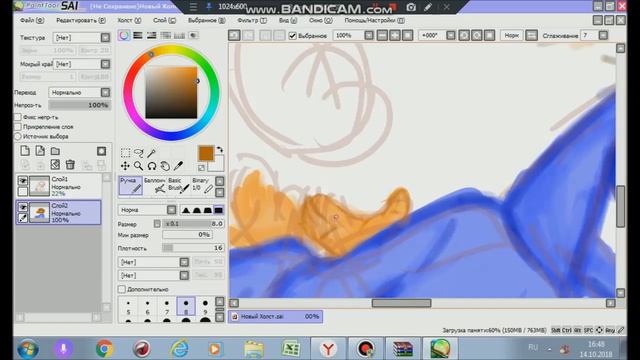
Task: Open first [Нет] brush shape dropdown
Action: [184, 262]
